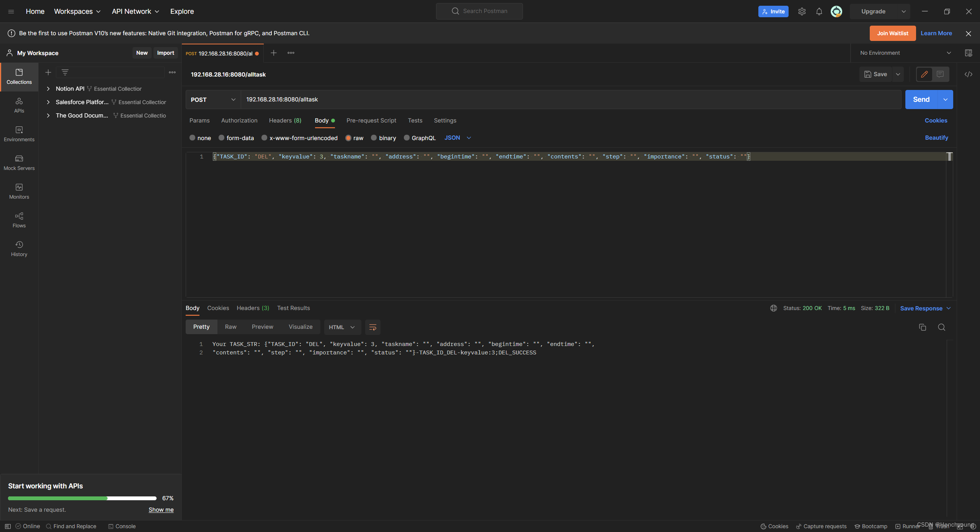Open the Pre-request Script tab

[x=371, y=121]
